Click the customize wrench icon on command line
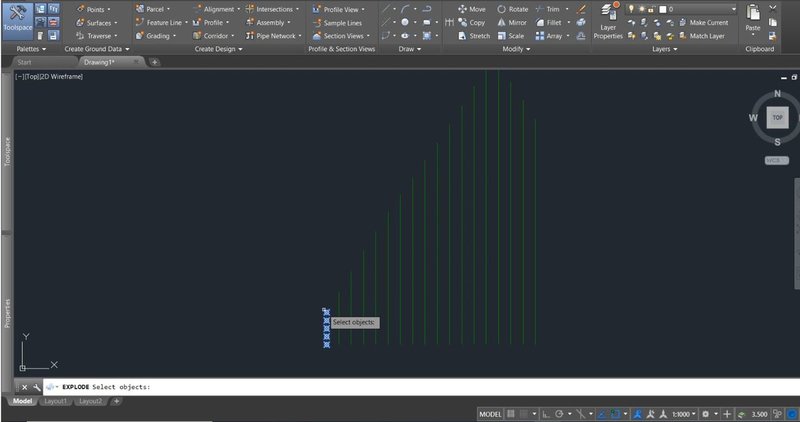 click(x=36, y=387)
